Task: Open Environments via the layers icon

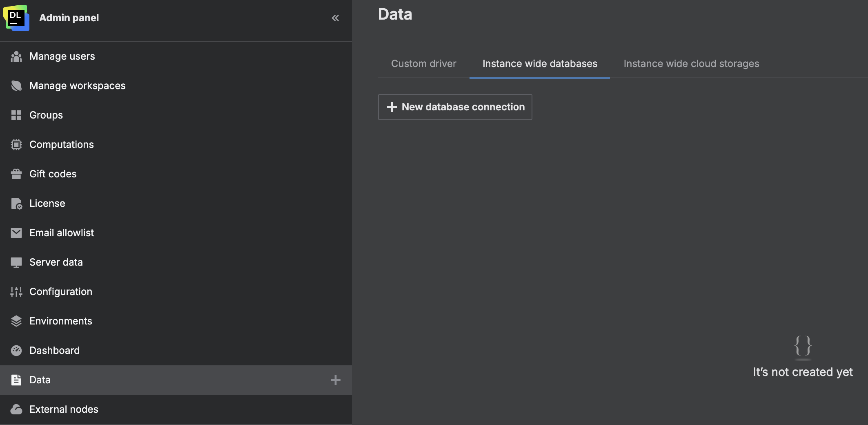Action: click(16, 321)
